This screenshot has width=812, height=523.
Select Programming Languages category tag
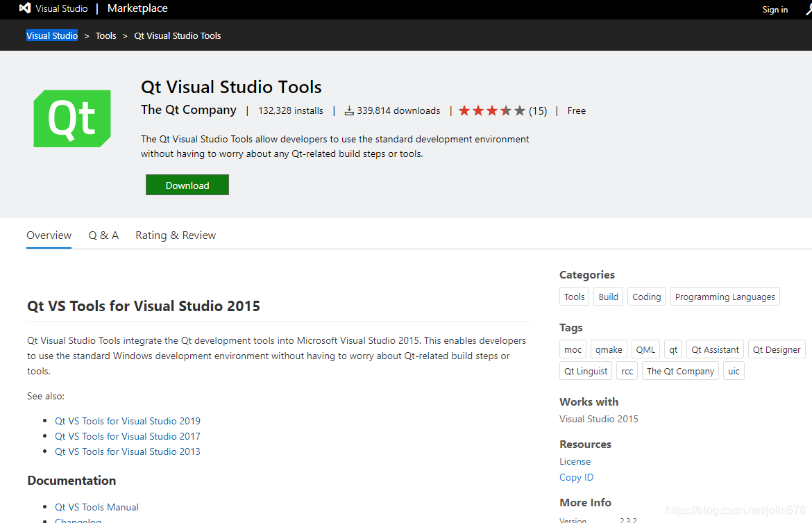point(725,297)
